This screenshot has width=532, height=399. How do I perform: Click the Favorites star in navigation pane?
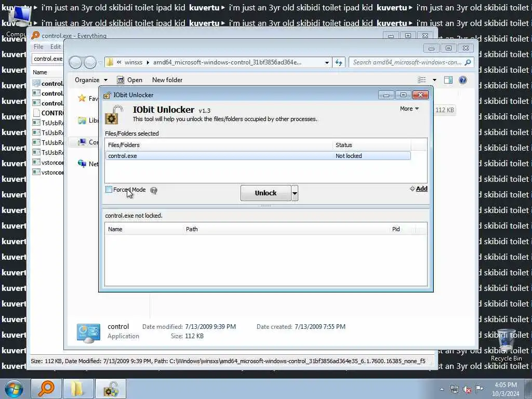[82, 98]
